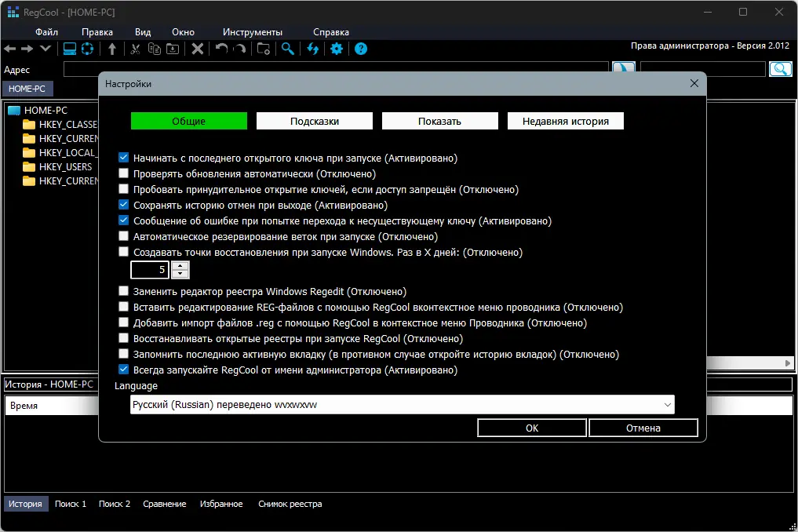Viewport: 798px width, 532px height.
Task: Switch to the Сравнение bottom tab
Action: 164,504
